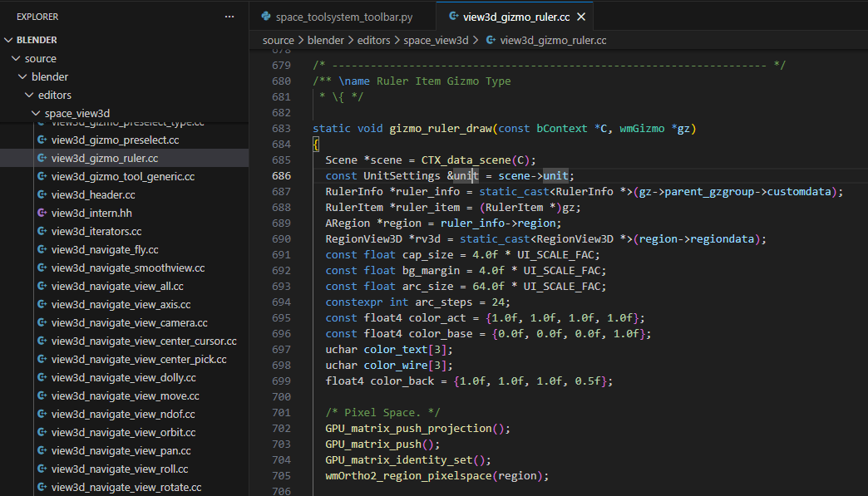Click header file icon beside view3d_intern.hh
868x496 pixels.
(x=42, y=213)
